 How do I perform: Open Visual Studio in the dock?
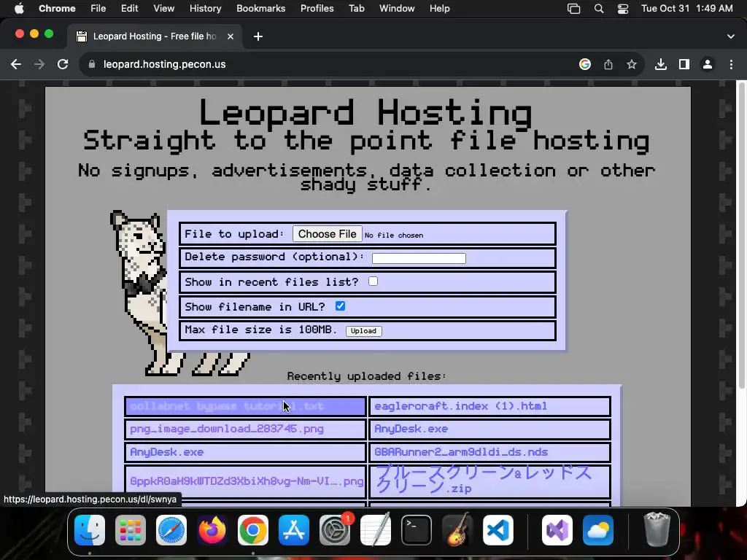point(557,530)
